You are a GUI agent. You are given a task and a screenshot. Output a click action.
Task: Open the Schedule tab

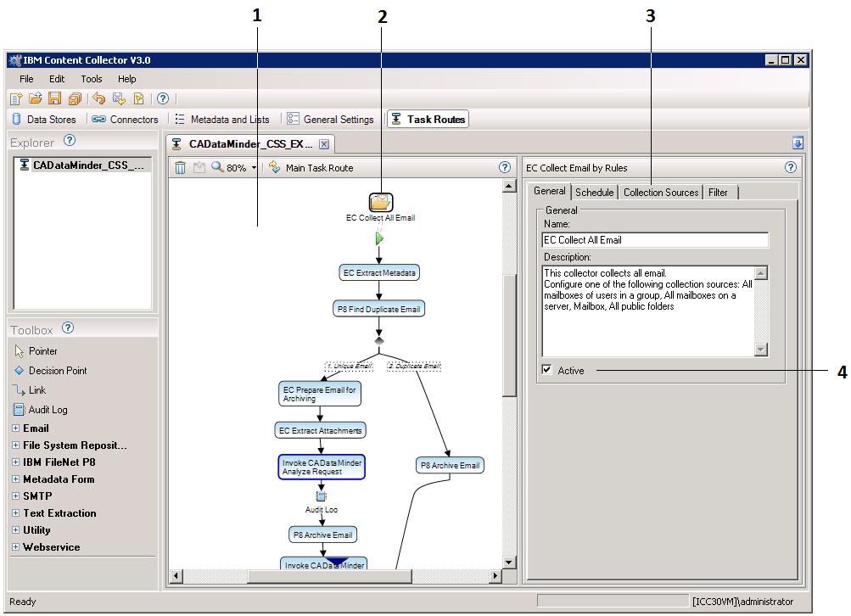(x=594, y=193)
